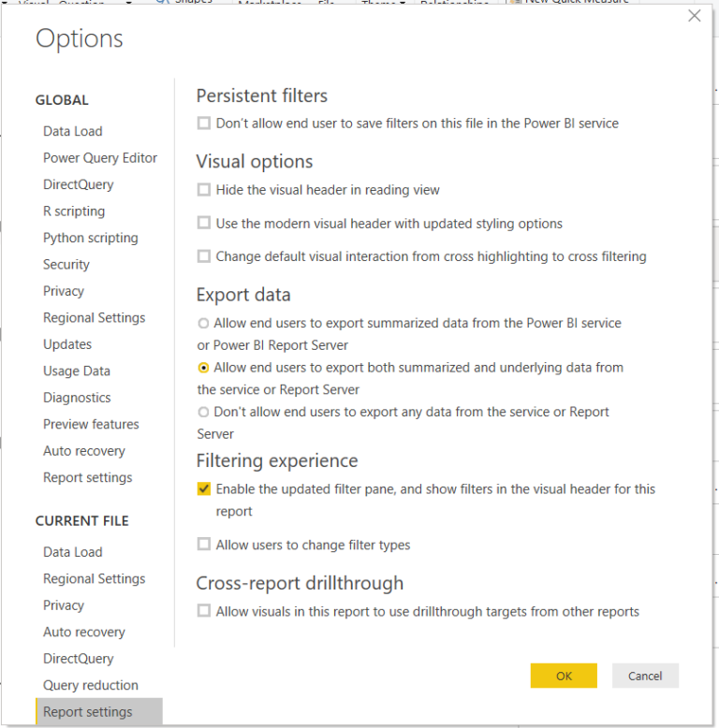The image size is (719, 728).
Task: Select export both summarized and underlying data option
Action: coord(203,368)
